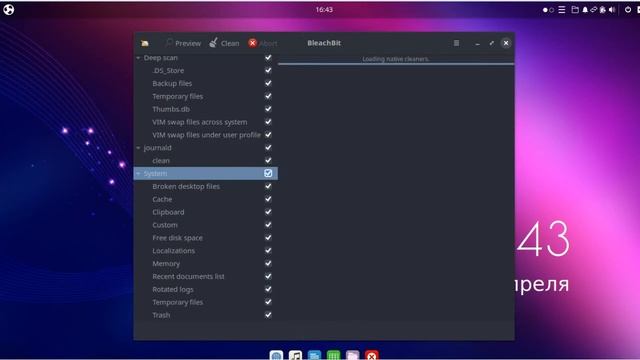Viewport: 640px width, 360px height.
Task: Select VIM swap files under user profile
Action: tap(207, 135)
